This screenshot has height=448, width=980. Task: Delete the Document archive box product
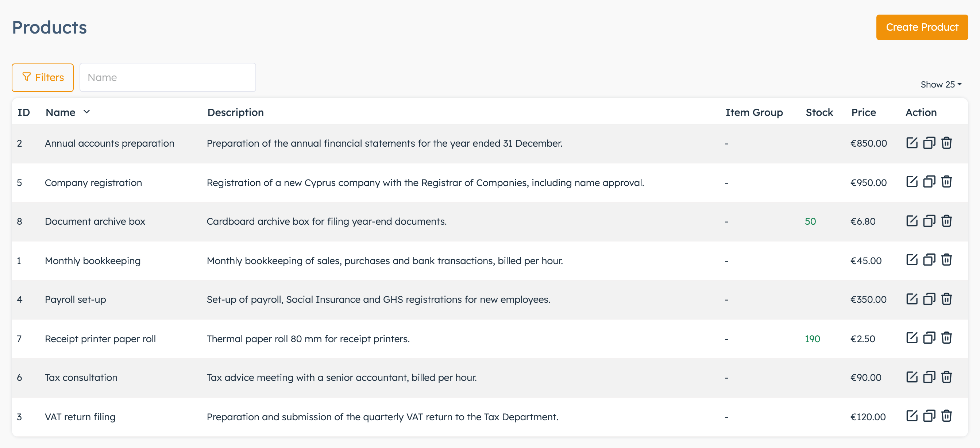pyautogui.click(x=946, y=221)
